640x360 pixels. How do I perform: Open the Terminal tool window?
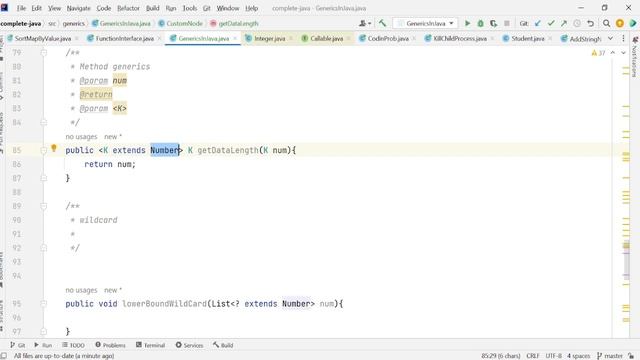(x=150, y=345)
